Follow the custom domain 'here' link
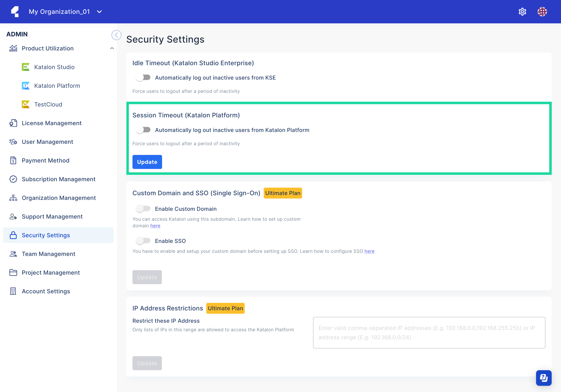 pyautogui.click(x=155, y=226)
